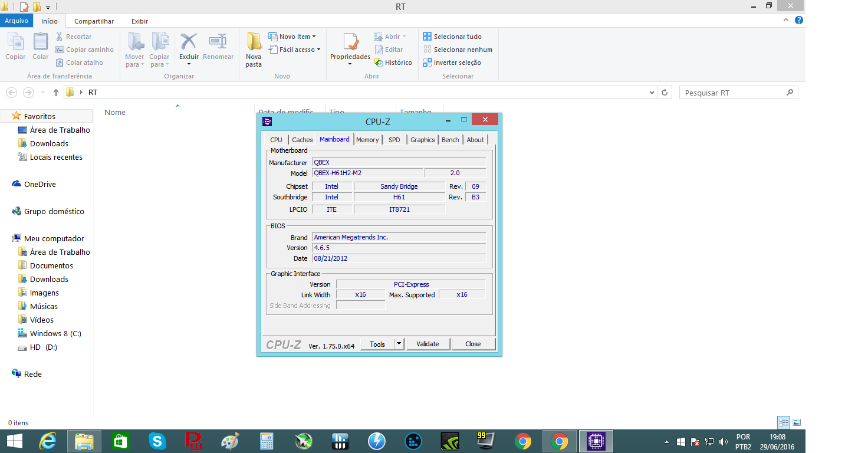Screen dimensions: 868x453
Task: Click the Propriedades icon
Action: coord(350,42)
